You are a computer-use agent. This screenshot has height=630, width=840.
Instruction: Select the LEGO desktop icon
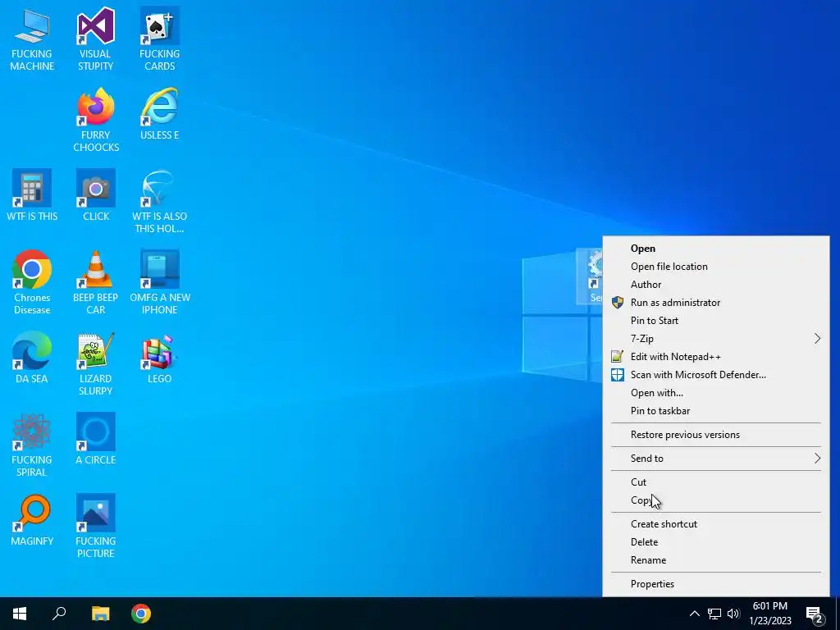(160, 358)
